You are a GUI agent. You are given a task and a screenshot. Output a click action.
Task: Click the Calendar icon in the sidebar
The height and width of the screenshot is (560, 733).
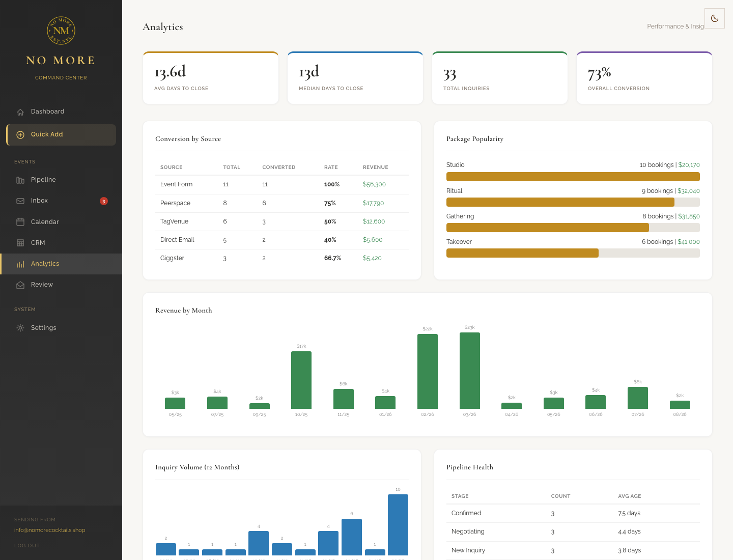20,222
